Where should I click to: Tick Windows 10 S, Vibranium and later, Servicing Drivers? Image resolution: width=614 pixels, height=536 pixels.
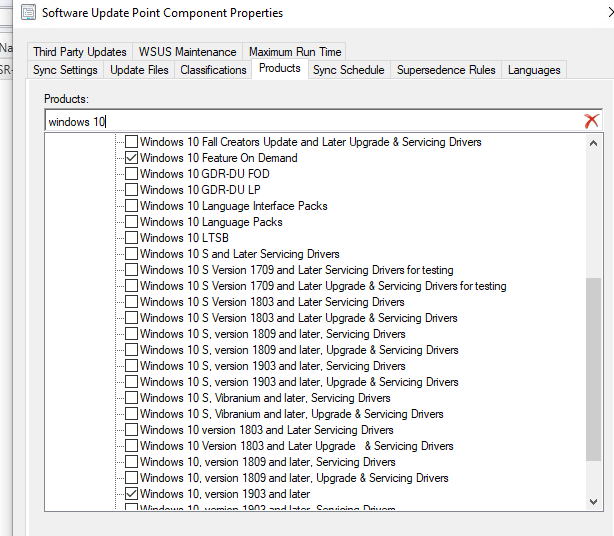coord(131,398)
